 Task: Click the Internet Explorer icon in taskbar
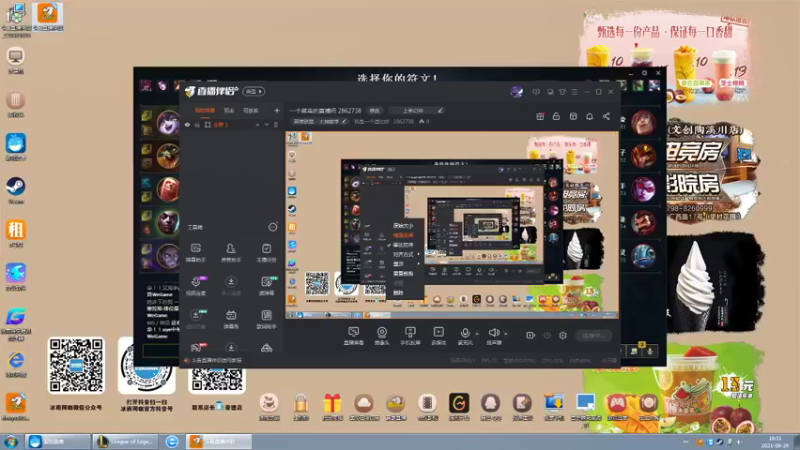click(172, 441)
